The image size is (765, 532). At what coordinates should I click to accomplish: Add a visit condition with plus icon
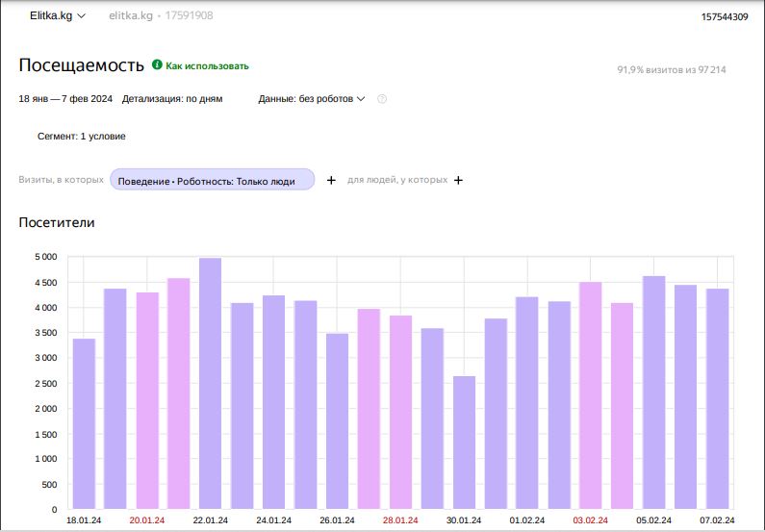point(331,181)
